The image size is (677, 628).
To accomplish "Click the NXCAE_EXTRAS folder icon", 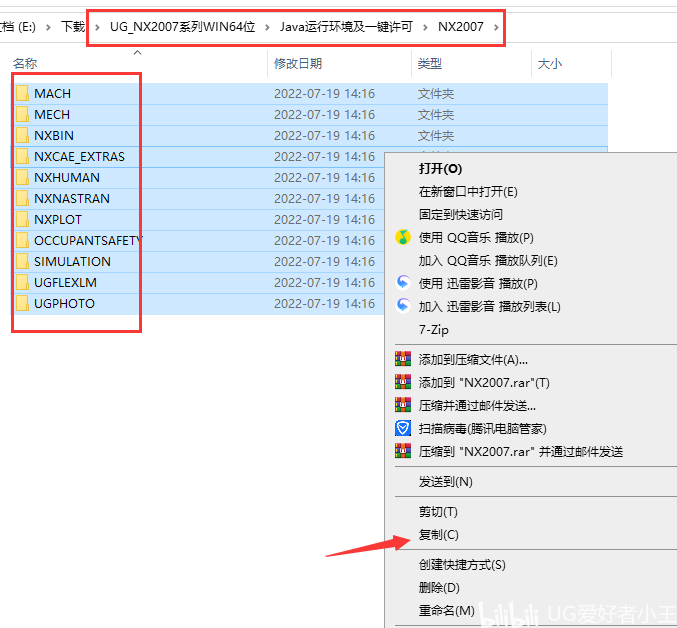I will tap(22, 156).
